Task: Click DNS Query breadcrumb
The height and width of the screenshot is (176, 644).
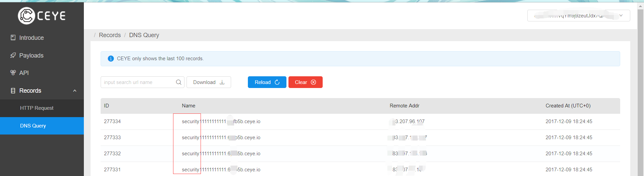Action: pyautogui.click(x=144, y=35)
